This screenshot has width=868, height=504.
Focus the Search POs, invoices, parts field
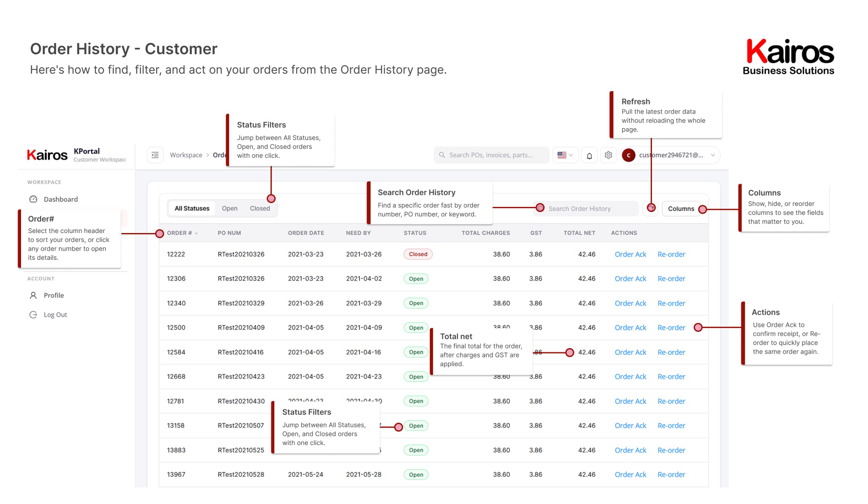(x=491, y=155)
